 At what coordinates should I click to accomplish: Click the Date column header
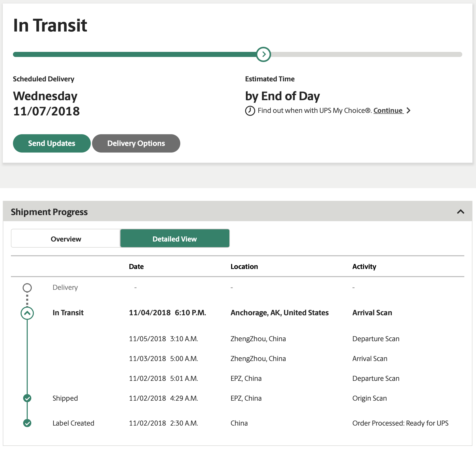tap(136, 266)
